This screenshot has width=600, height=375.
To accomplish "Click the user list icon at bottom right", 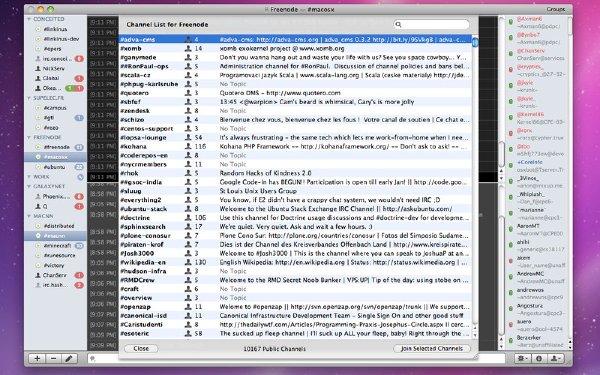I will pyautogui.click(x=555, y=359).
